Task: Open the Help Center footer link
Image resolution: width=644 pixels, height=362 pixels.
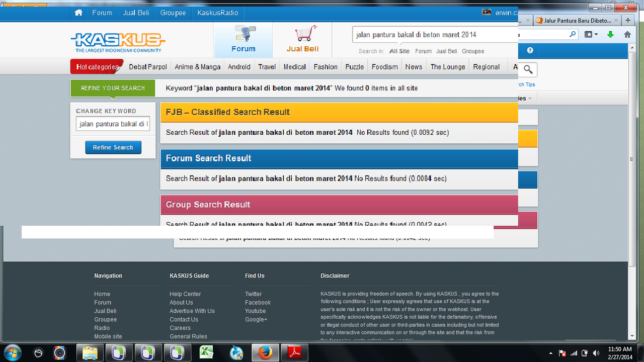Action: [x=185, y=294]
